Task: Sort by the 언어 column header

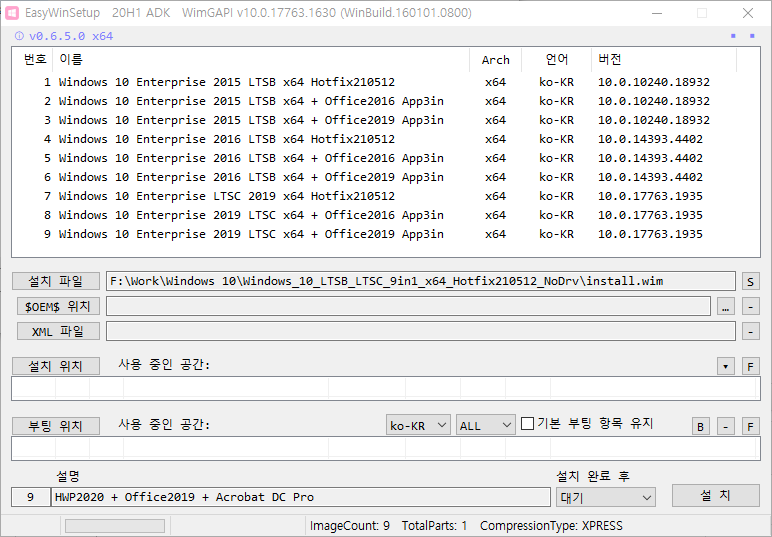Action: [x=556, y=60]
